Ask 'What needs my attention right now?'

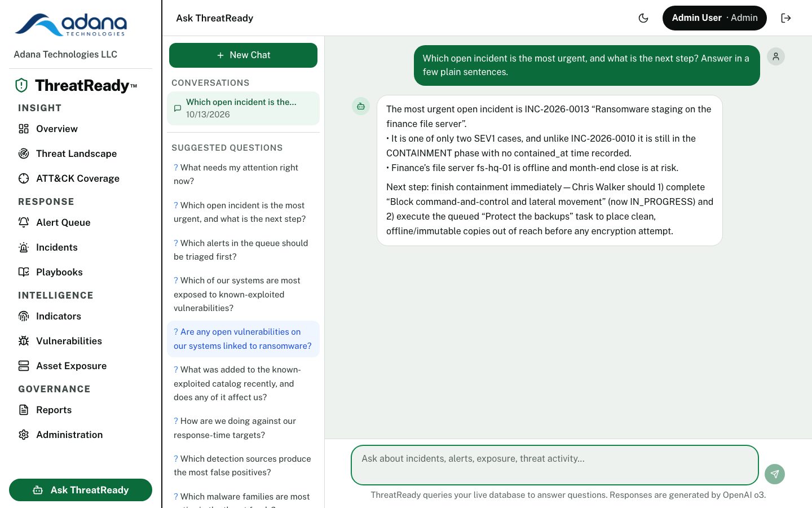243,174
